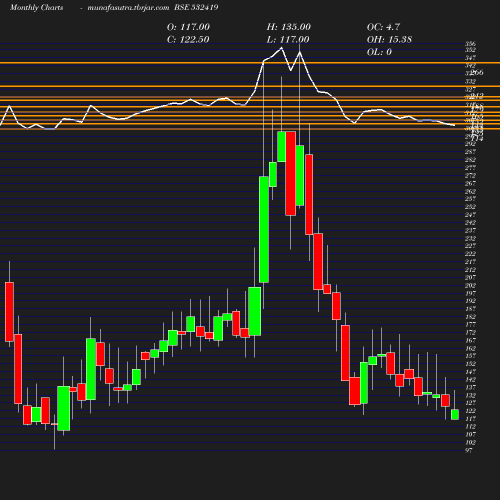Click the 207 price axis label
The width and height of the screenshot is (500, 500).
(x=470, y=277)
